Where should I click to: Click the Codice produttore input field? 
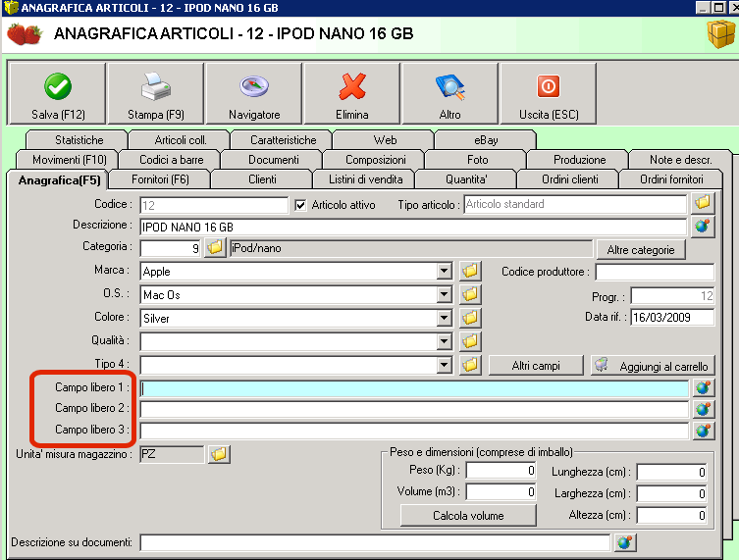pyautogui.click(x=655, y=272)
